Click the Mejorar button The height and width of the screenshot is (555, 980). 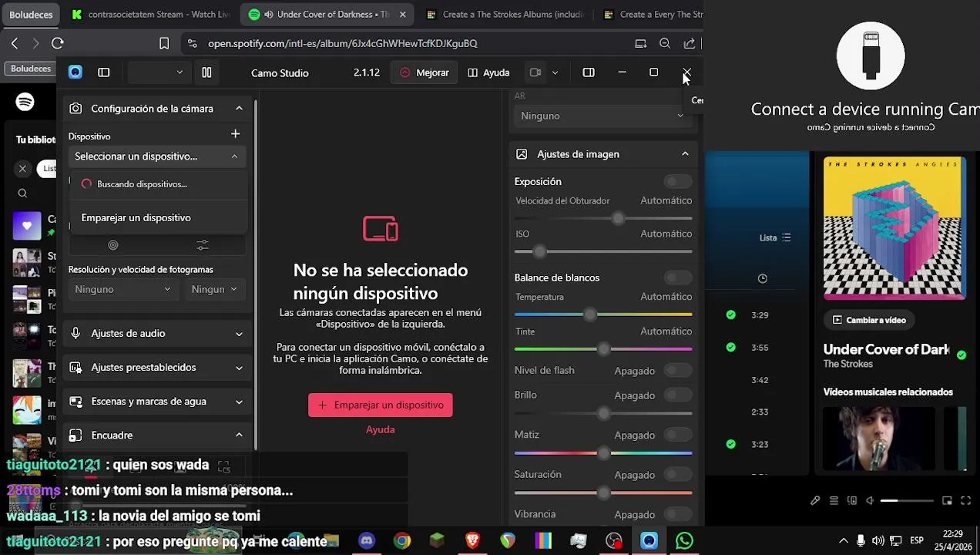pyautogui.click(x=425, y=72)
